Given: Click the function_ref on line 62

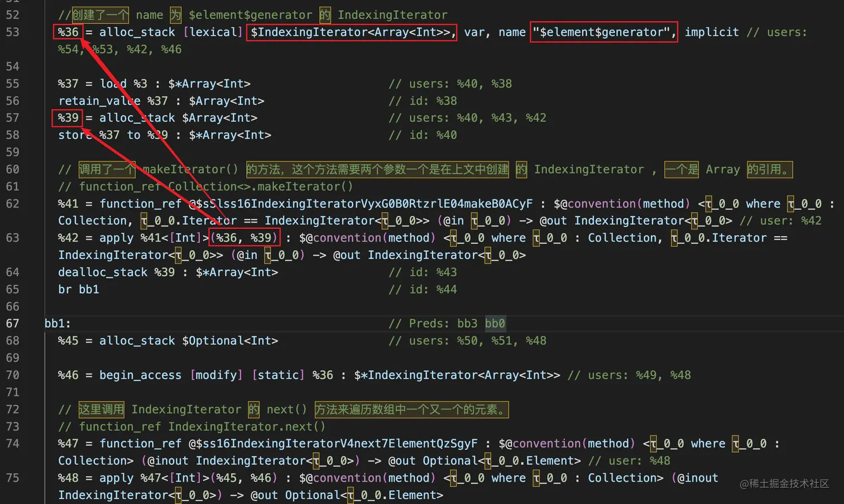Looking at the screenshot, I should [x=141, y=203].
